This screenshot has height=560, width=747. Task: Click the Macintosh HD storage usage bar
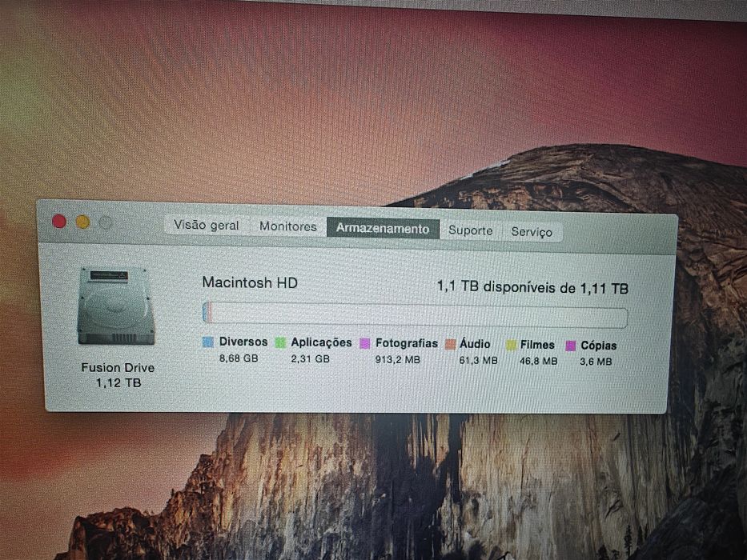[x=415, y=314]
